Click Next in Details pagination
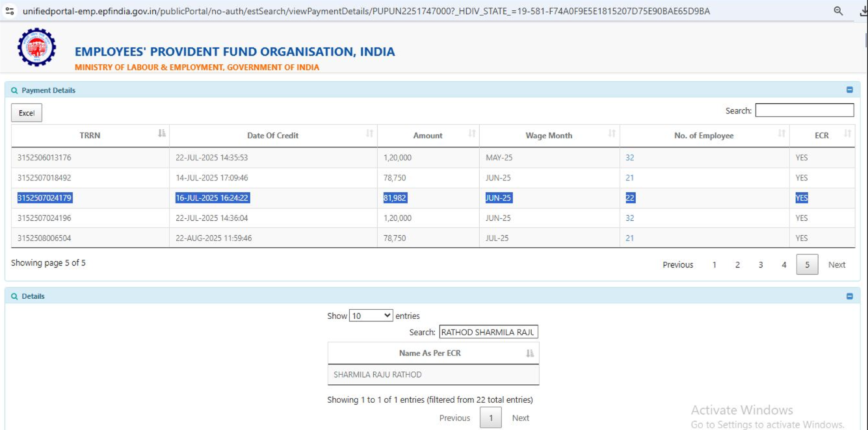 click(521, 418)
